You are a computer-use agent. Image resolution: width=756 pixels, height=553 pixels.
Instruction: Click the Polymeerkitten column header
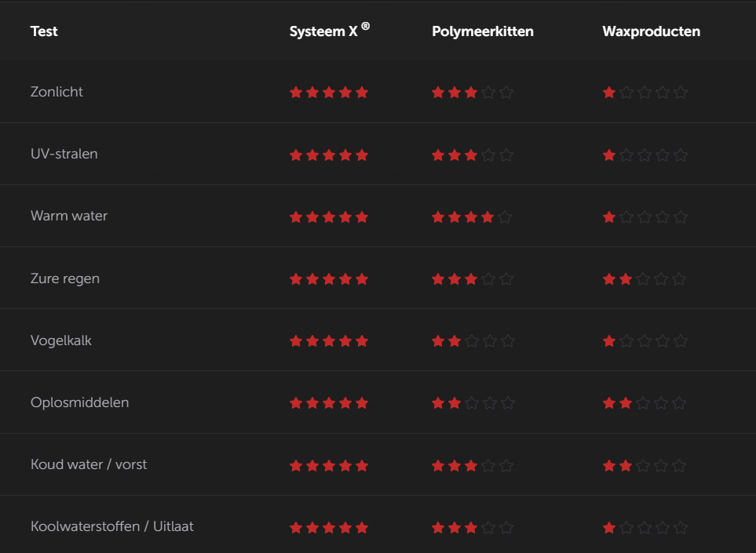click(x=482, y=31)
